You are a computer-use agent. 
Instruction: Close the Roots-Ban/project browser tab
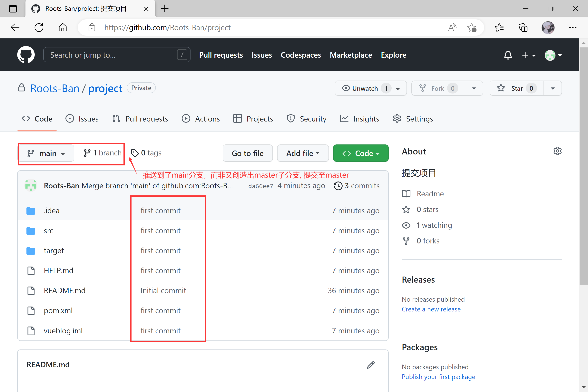pos(146,9)
